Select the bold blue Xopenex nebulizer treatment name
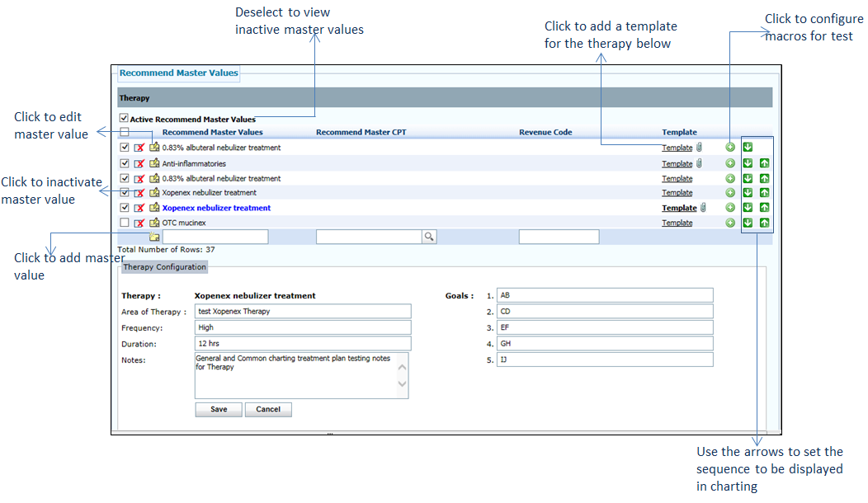This screenshot has height=503, width=868. click(216, 208)
